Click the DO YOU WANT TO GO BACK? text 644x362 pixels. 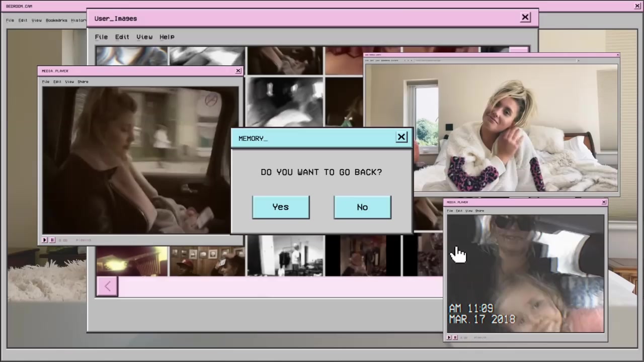tap(321, 172)
